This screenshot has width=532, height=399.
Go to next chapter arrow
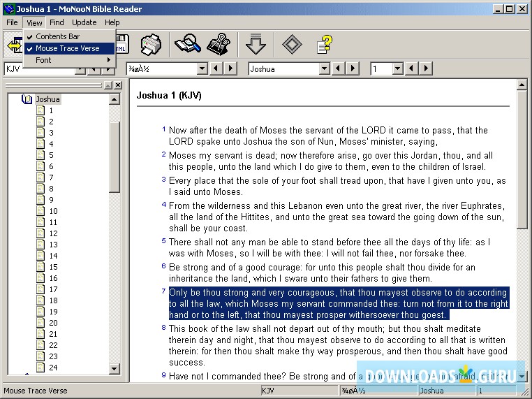pyautogui.click(x=426, y=68)
